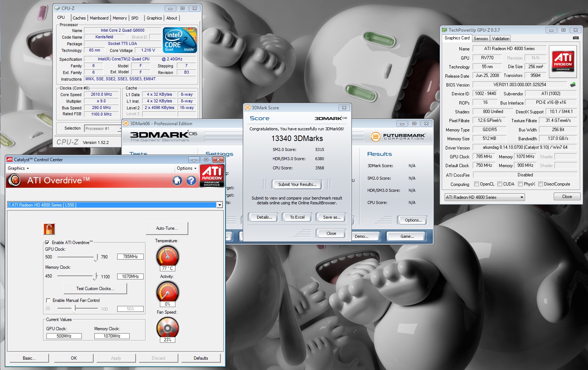Click the Options... button in 3DMark06 Results
Viewport: 588px width, 370px height.
413,220
